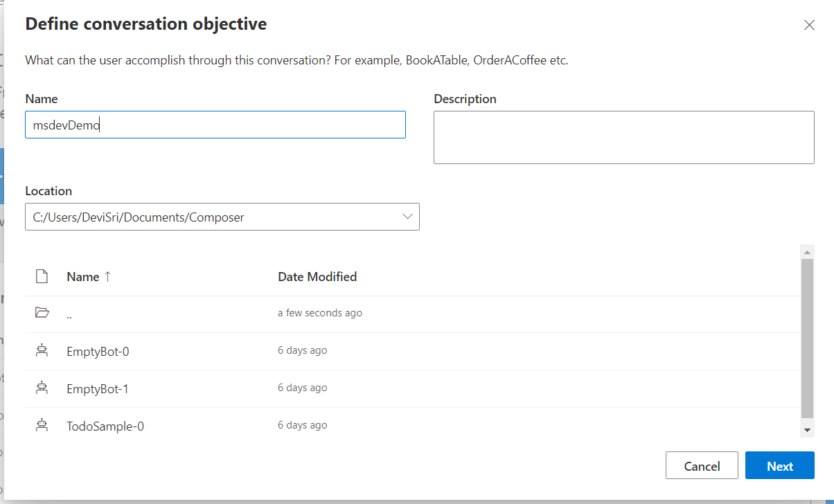Click into the Description text area
The height and width of the screenshot is (504, 834).
[623, 137]
